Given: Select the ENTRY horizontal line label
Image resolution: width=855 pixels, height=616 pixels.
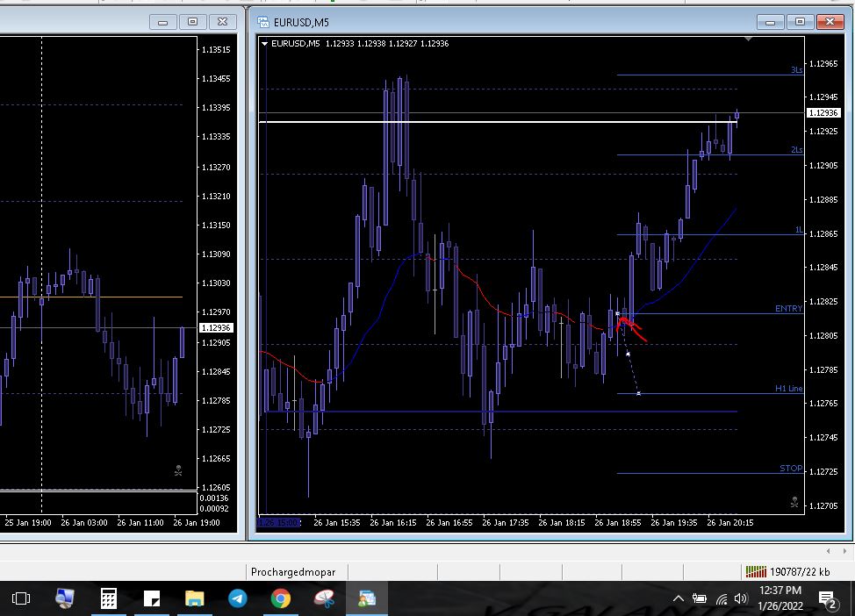Looking at the screenshot, I should [x=788, y=309].
